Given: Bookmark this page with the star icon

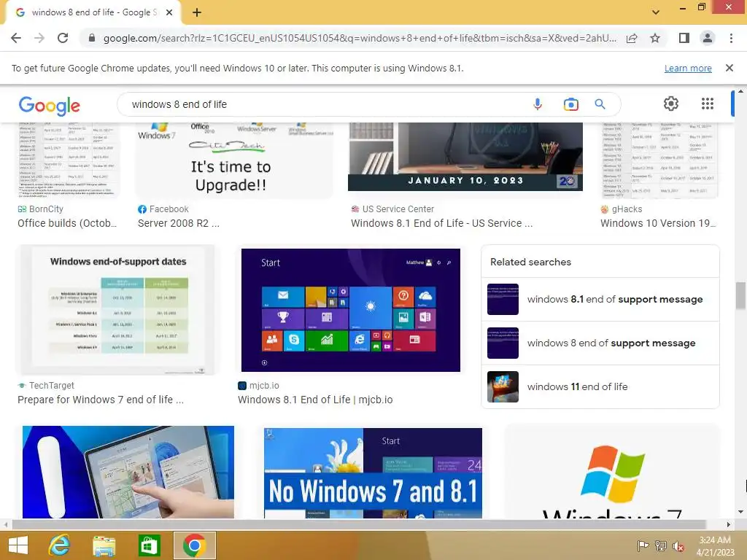Looking at the screenshot, I should (655, 38).
